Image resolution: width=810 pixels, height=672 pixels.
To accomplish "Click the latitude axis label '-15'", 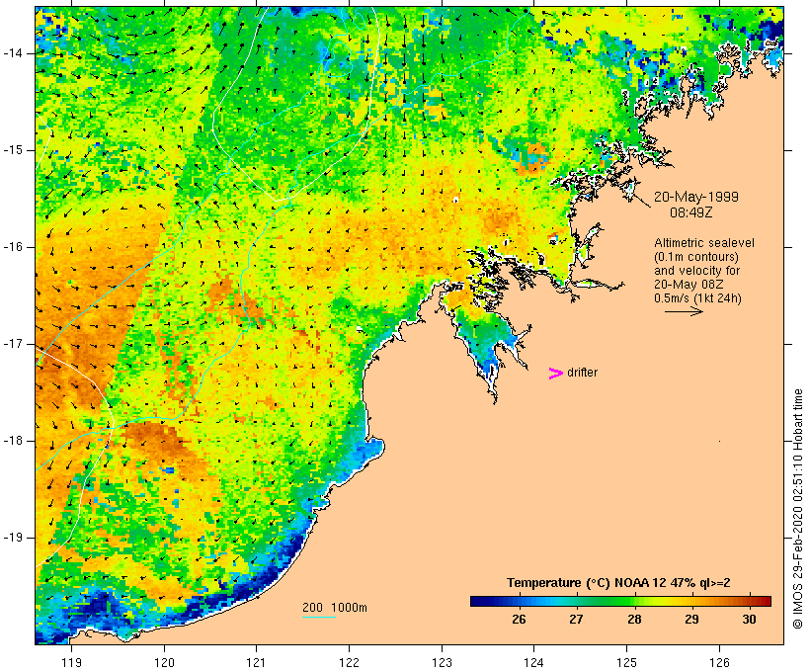I will [13, 150].
